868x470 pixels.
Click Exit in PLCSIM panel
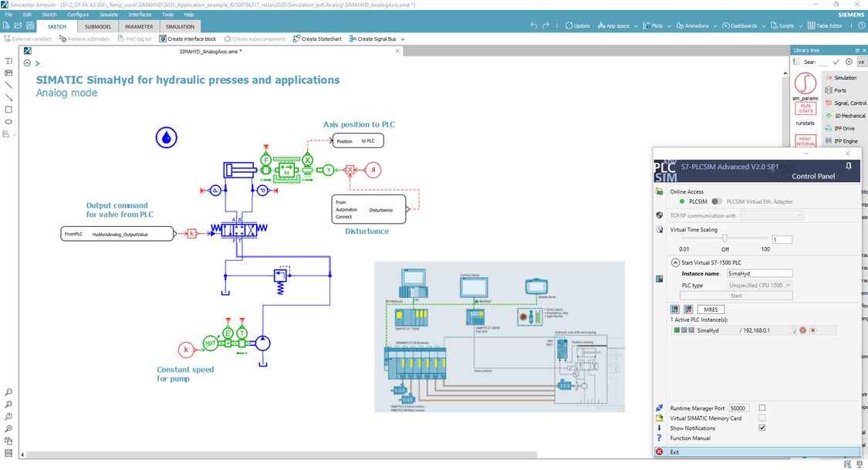(x=758, y=451)
